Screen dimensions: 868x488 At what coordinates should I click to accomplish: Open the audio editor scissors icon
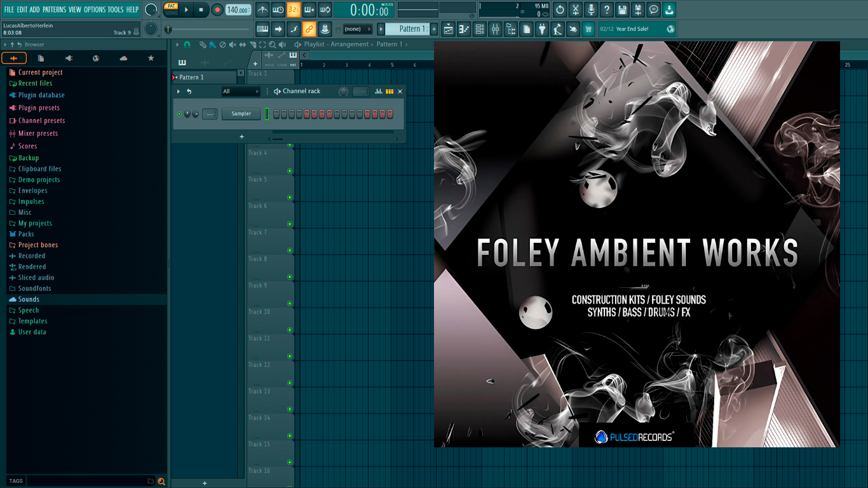576,10
